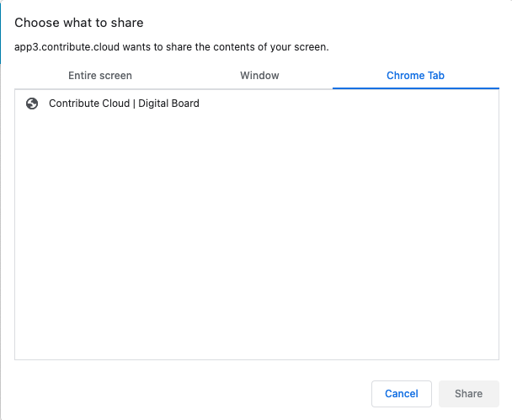Click the blue Cancel text

coord(402,394)
